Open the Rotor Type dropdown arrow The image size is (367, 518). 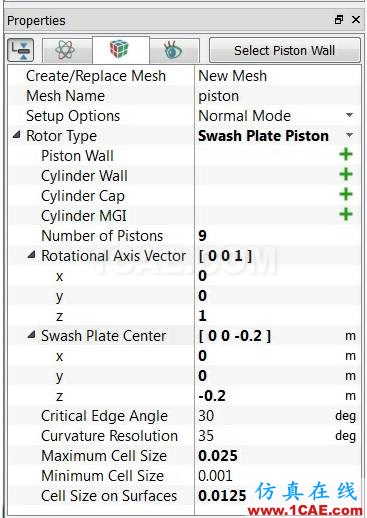[x=349, y=135]
